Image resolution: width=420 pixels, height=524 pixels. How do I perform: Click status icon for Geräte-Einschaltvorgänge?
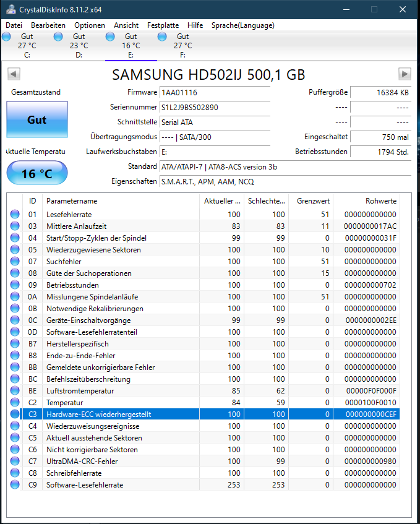click(x=15, y=320)
